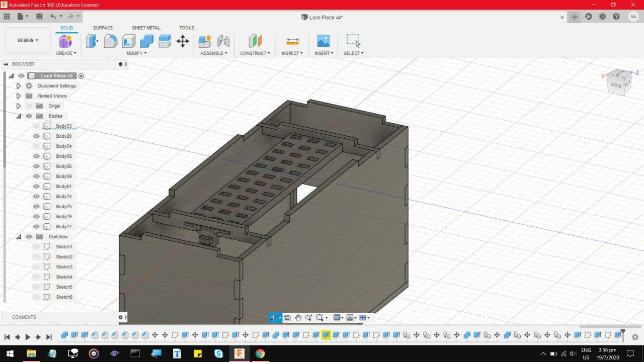Select the Fillet tool

[x=110, y=41]
